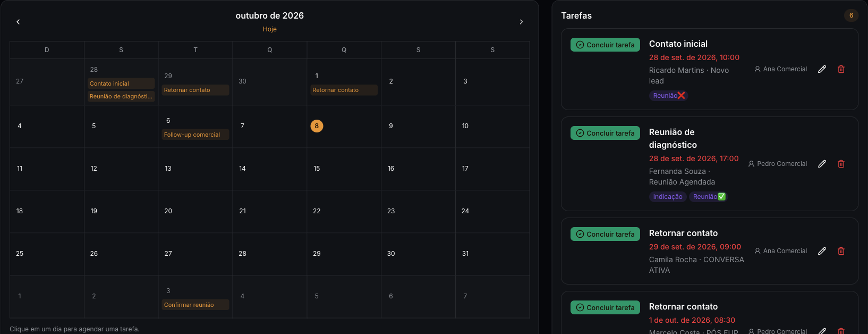Complete the Reunião de diagnóstico task
868x334 pixels.
(x=605, y=133)
